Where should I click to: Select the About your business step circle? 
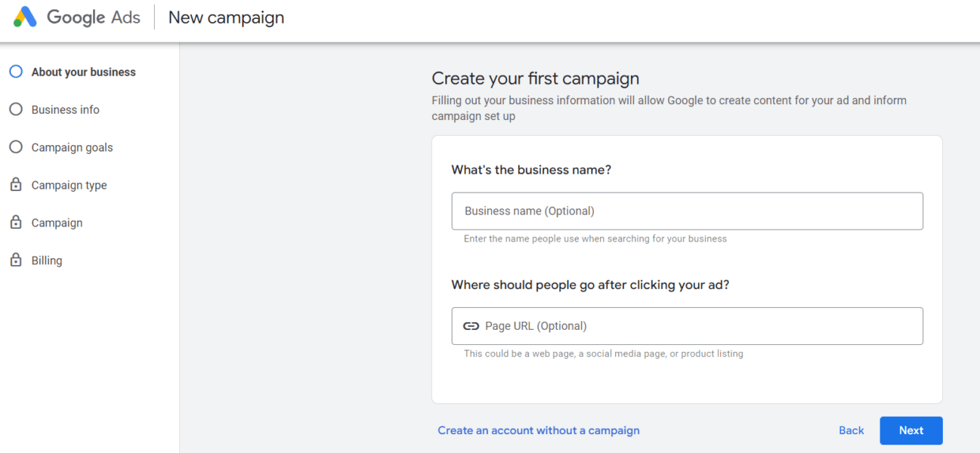click(16, 71)
